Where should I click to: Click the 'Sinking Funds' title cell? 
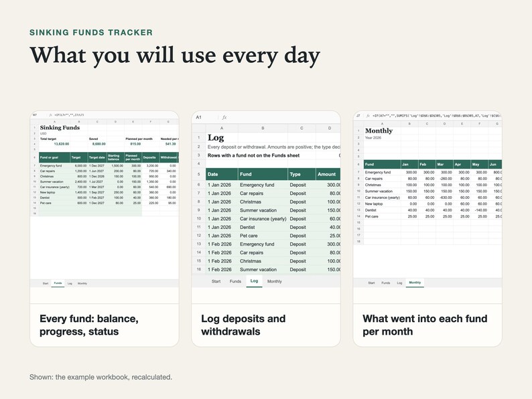coord(60,128)
